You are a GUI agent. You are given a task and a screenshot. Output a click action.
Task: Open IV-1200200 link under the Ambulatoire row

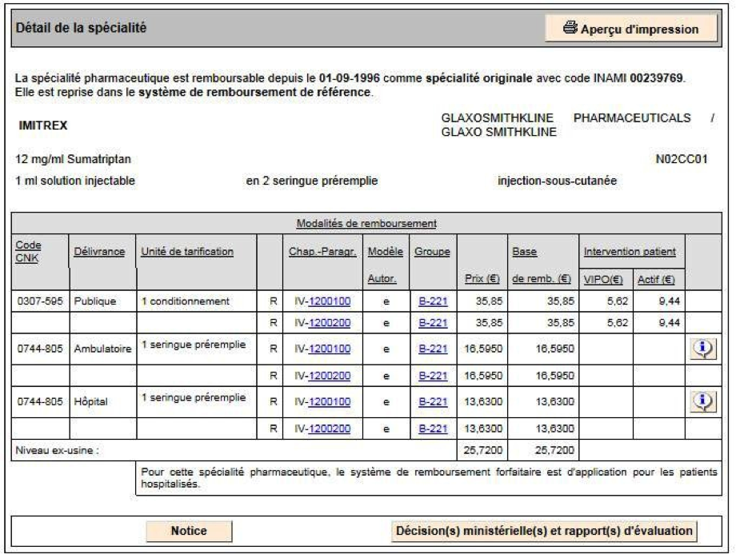(x=322, y=376)
